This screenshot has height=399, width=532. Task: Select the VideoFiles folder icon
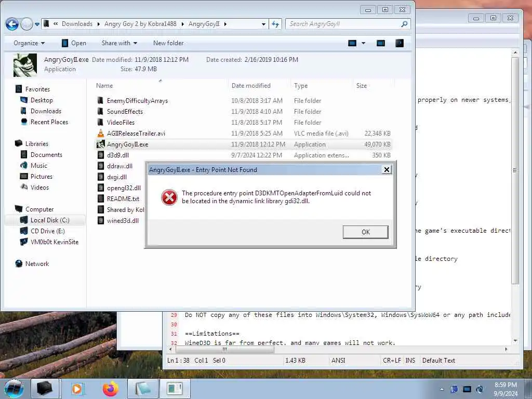pos(100,122)
